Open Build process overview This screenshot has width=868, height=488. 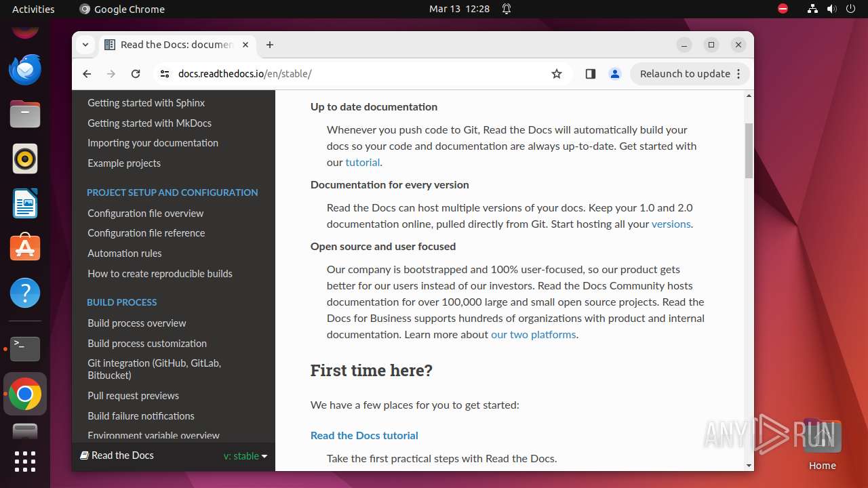pyautogui.click(x=136, y=323)
